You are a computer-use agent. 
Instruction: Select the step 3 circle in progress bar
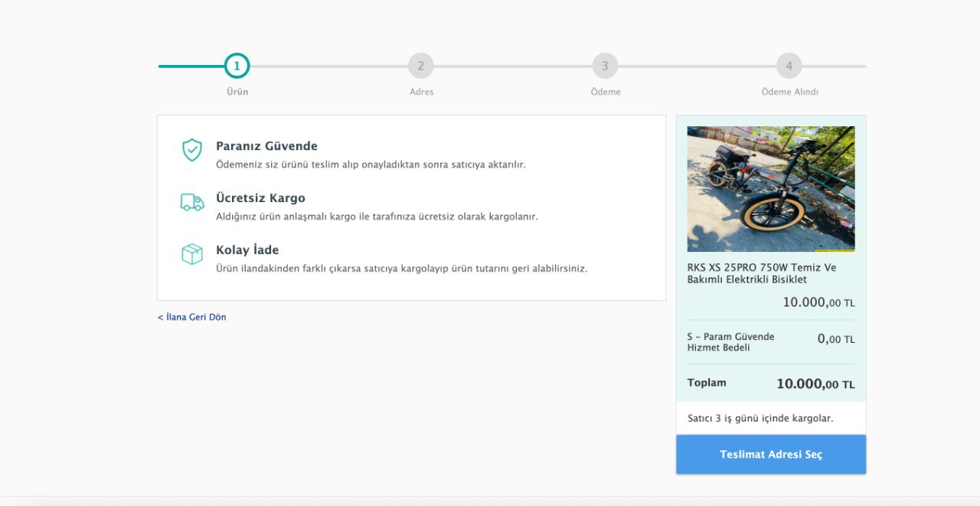point(605,66)
